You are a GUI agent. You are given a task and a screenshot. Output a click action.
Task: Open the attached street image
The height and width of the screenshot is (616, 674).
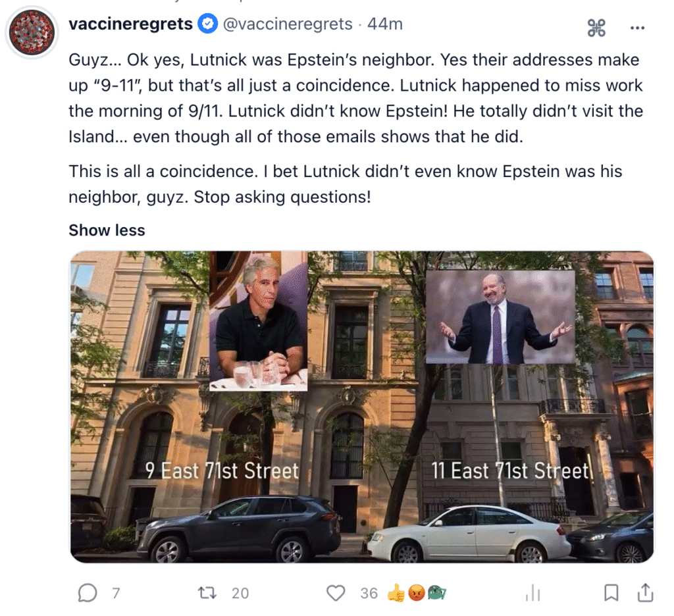[x=361, y=407]
